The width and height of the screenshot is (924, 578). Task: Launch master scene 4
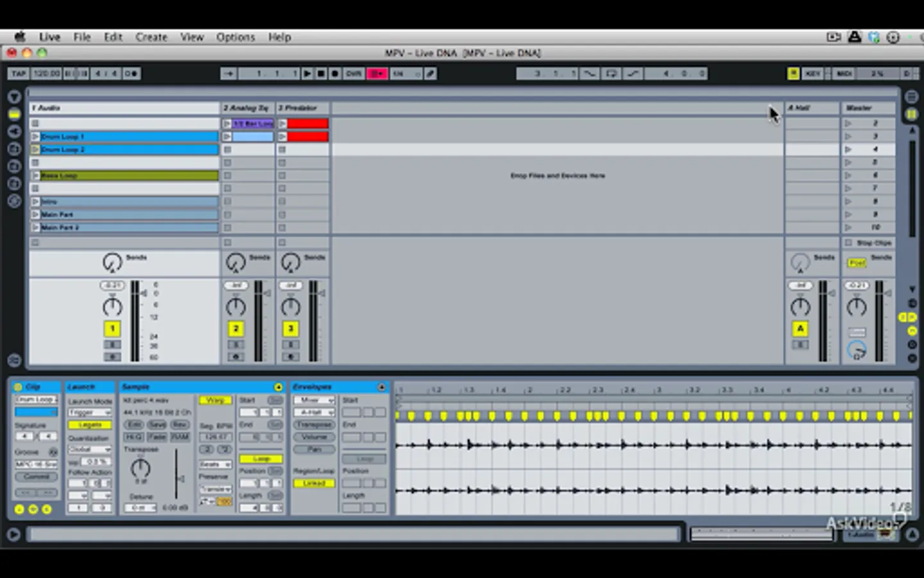[848, 150]
